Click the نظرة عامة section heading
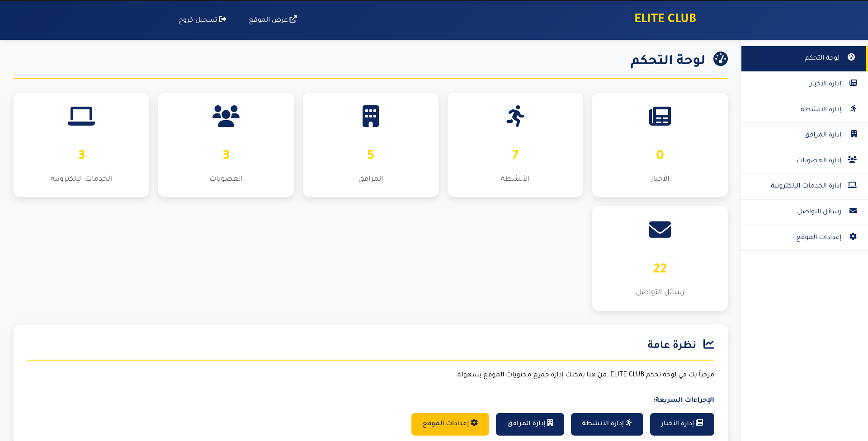 pyautogui.click(x=672, y=344)
